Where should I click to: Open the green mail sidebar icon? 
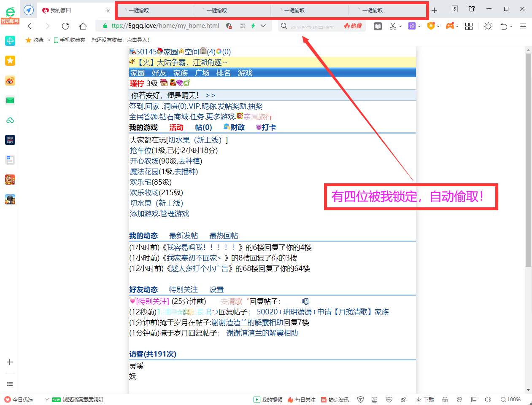pos(10,100)
